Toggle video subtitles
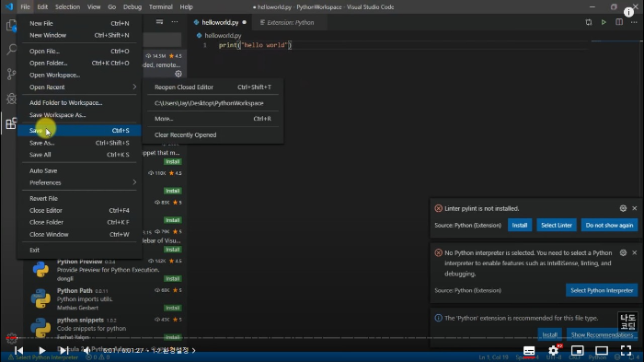 coord(529,350)
